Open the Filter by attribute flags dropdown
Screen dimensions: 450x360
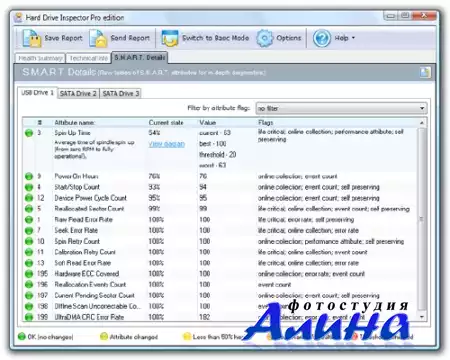point(341,108)
